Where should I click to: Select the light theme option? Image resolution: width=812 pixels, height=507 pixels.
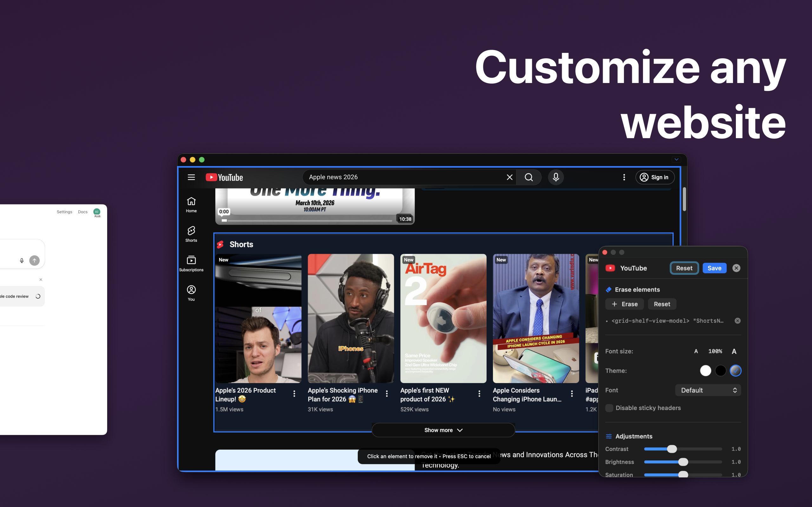point(706,370)
